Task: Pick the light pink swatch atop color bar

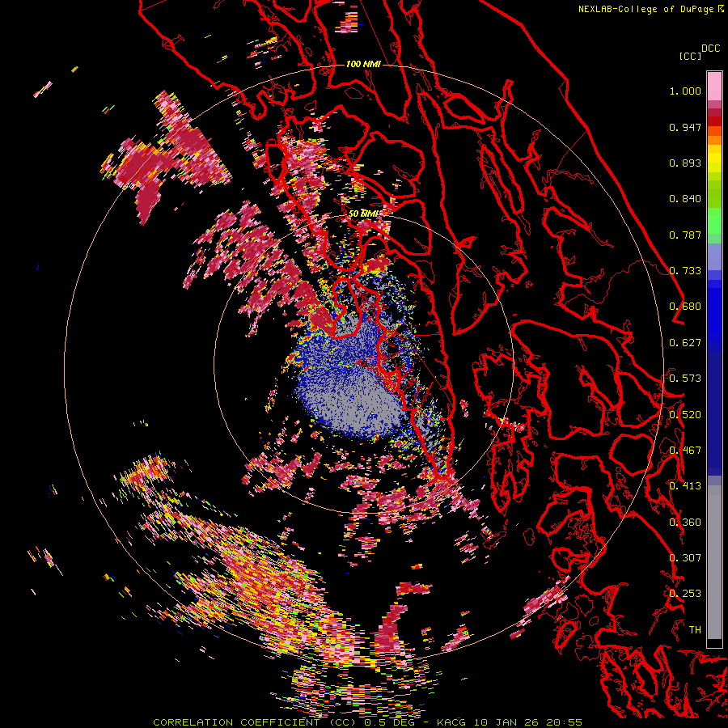Action: (714, 86)
